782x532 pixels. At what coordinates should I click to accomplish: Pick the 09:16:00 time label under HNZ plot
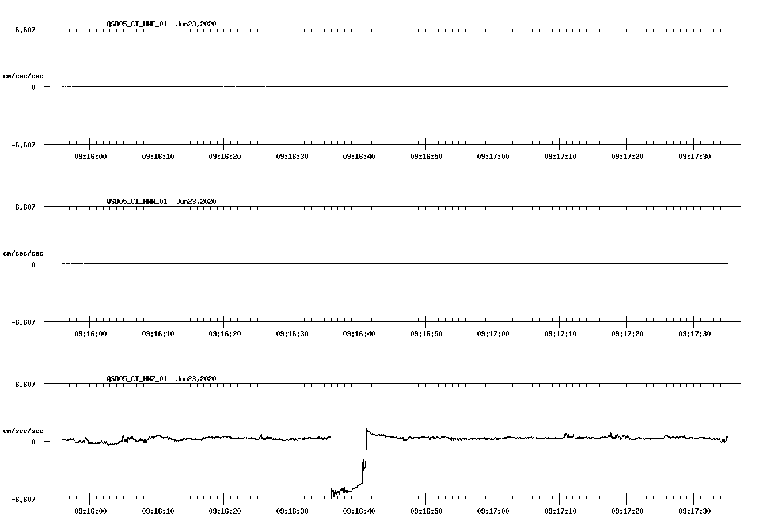[x=90, y=511]
